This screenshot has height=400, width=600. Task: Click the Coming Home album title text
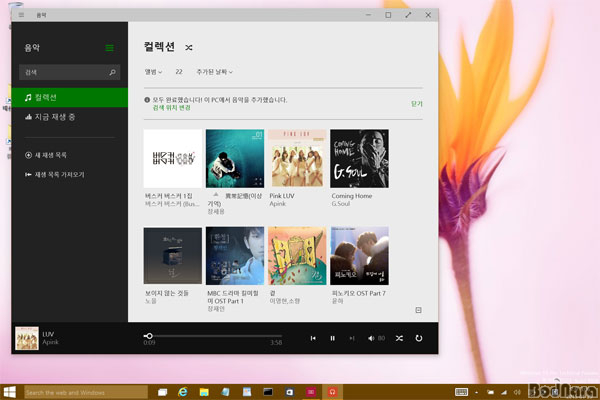(x=352, y=196)
